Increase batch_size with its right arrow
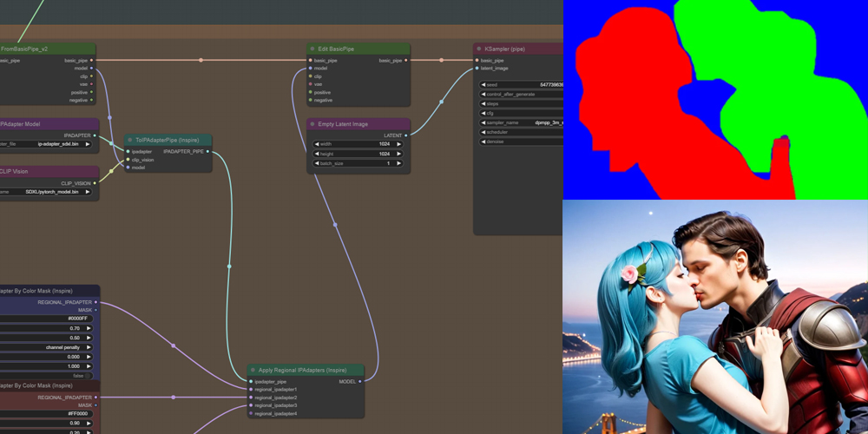 point(399,164)
